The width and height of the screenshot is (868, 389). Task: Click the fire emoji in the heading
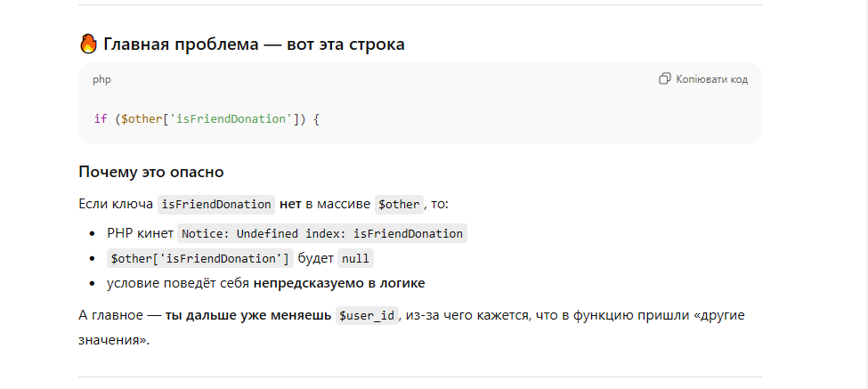coord(88,44)
